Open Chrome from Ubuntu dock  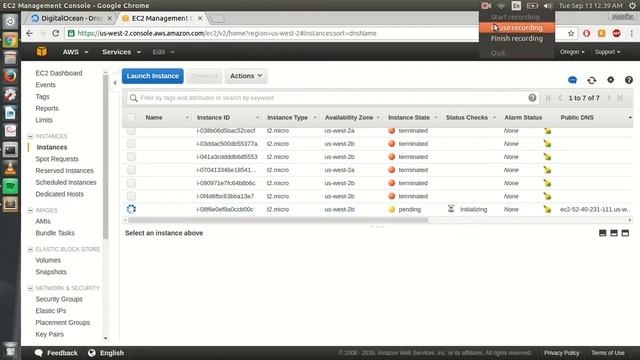click(10, 40)
